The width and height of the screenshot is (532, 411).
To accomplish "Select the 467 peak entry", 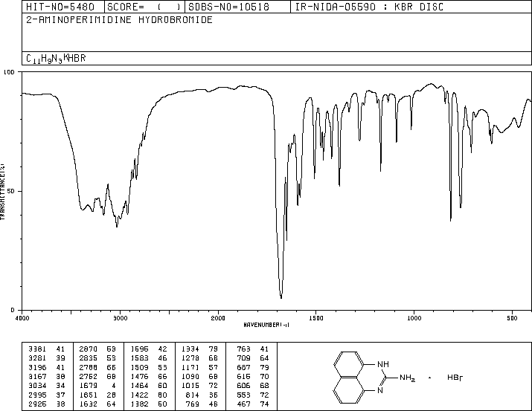I will click(253, 404).
